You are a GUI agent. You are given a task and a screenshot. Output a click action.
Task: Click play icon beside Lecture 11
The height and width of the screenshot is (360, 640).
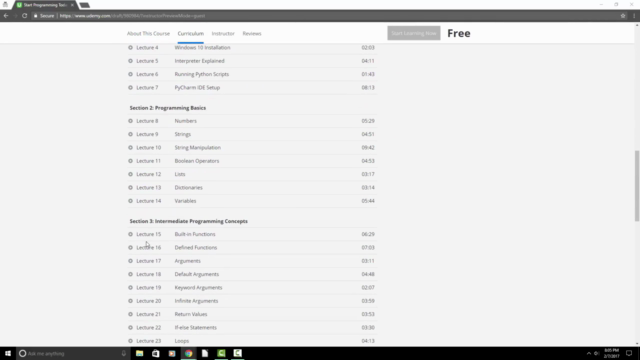(x=130, y=161)
